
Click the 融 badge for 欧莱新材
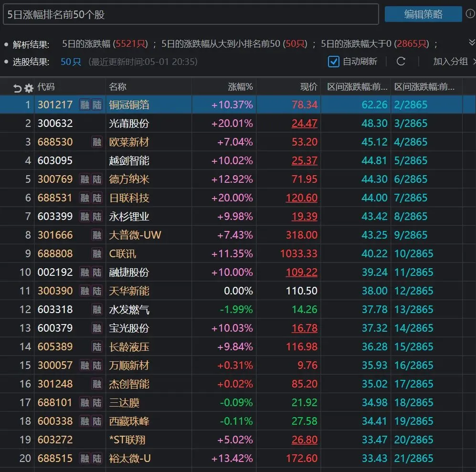pyautogui.click(x=97, y=142)
